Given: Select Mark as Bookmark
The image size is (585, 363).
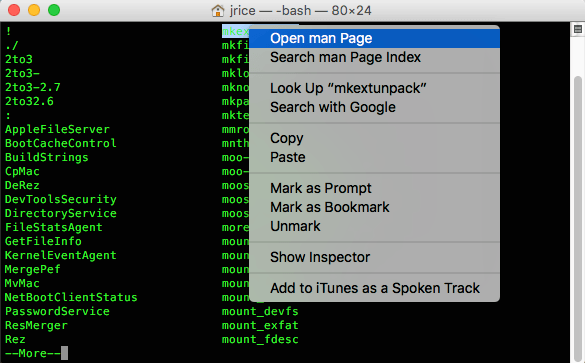Looking at the screenshot, I should click(374, 207).
